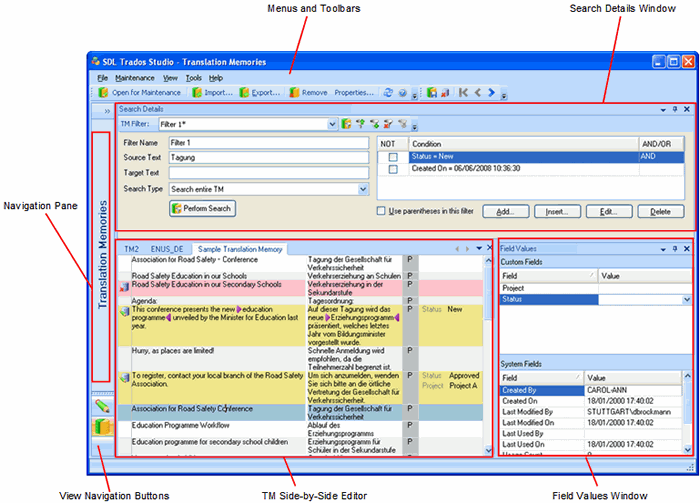
Task: Expand the navigation pane with the chevron button
Action: [x=107, y=111]
